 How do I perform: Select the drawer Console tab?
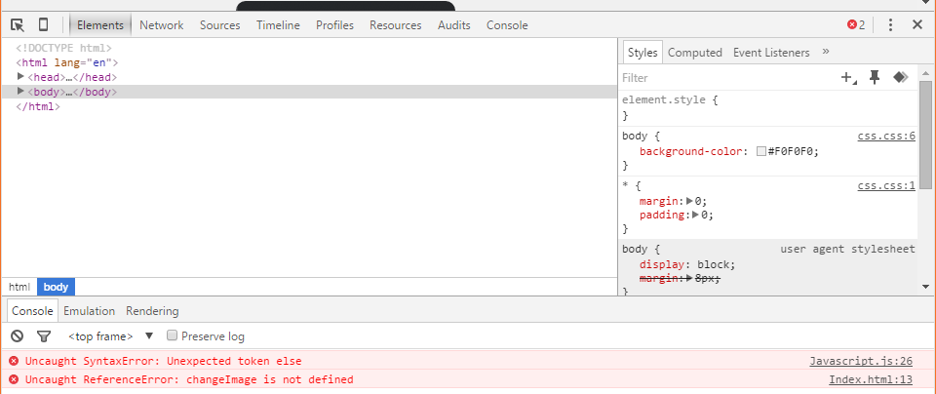pyautogui.click(x=33, y=311)
